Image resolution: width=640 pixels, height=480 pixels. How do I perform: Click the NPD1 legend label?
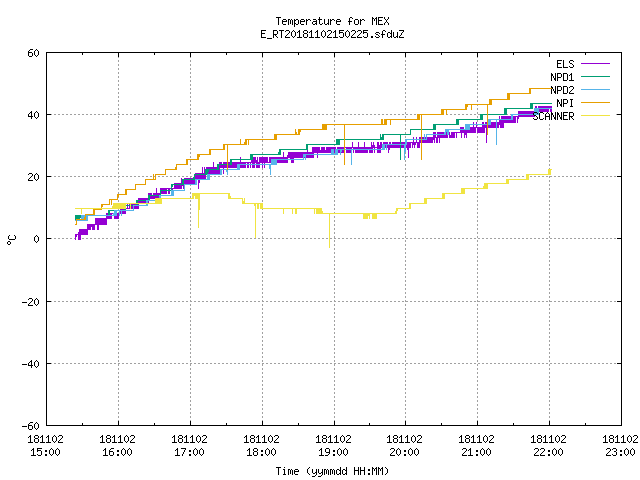pos(562,77)
